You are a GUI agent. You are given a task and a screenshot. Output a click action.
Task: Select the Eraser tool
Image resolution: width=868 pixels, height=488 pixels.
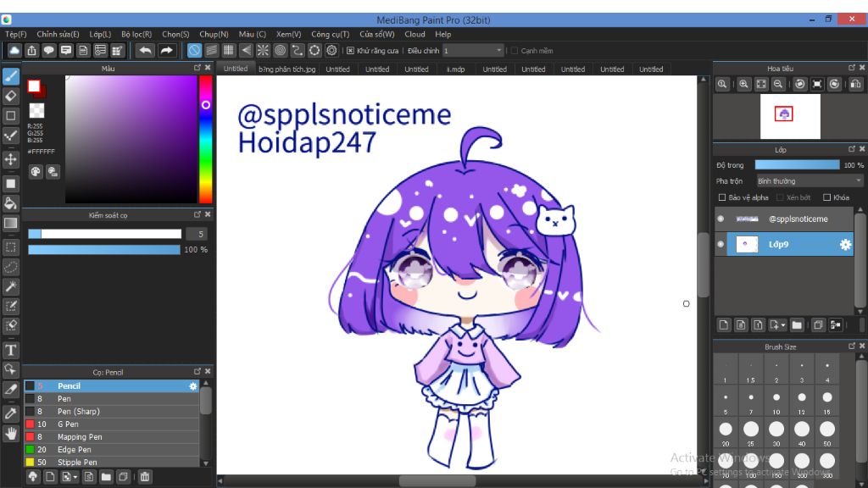(10, 96)
